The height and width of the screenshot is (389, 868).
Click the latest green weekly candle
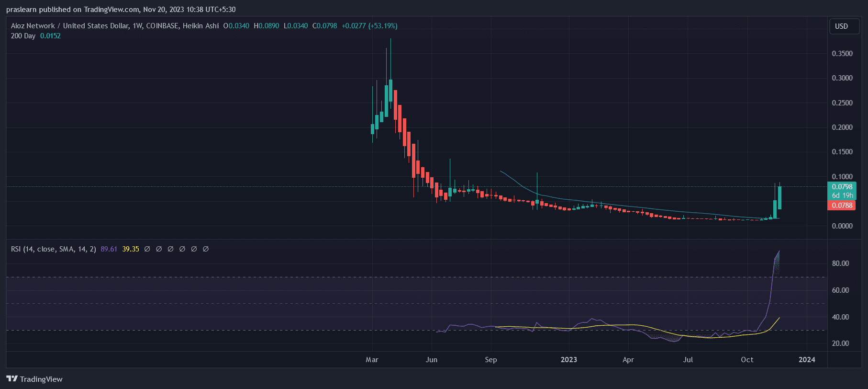779,197
